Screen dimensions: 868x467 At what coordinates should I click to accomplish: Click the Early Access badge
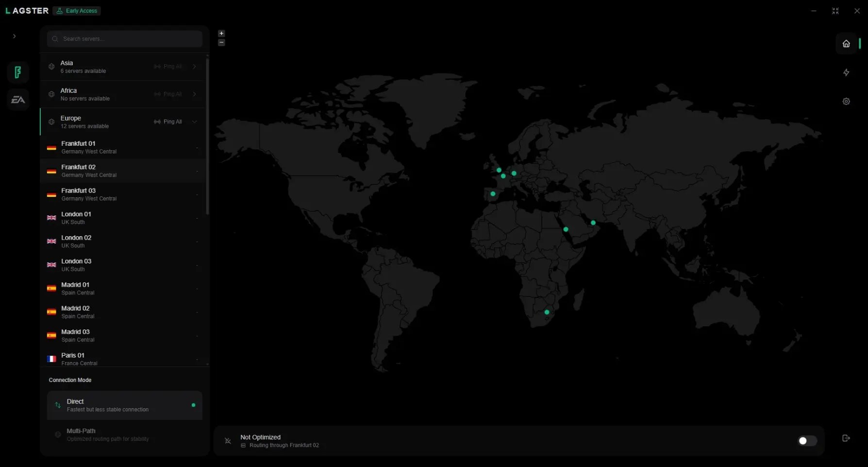pyautogui.click(x=77, y=11)
